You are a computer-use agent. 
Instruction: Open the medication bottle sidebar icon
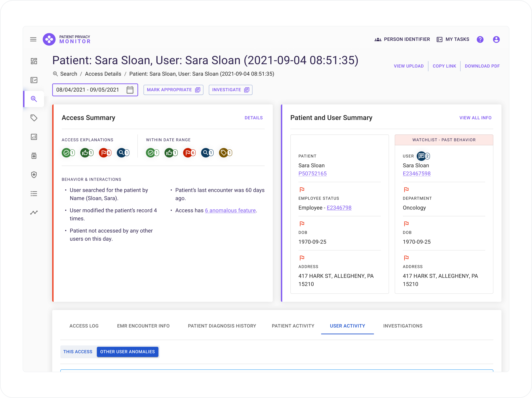(34, 156)
